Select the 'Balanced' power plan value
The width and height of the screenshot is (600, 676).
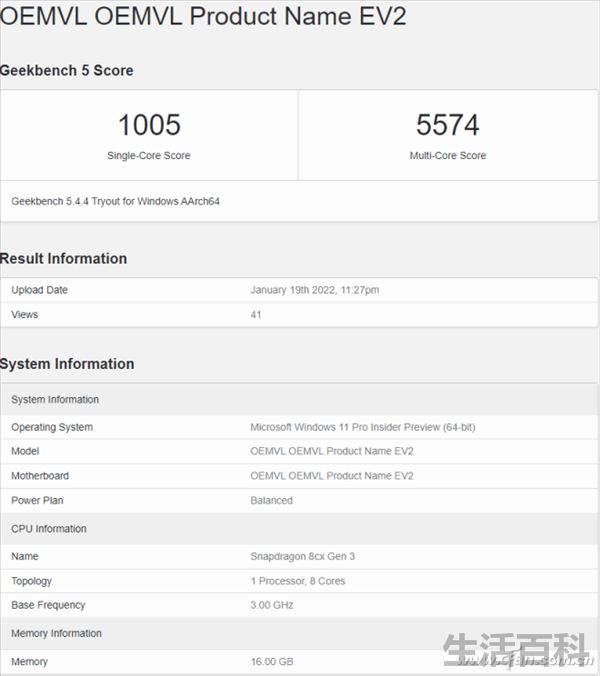[272, 501]
